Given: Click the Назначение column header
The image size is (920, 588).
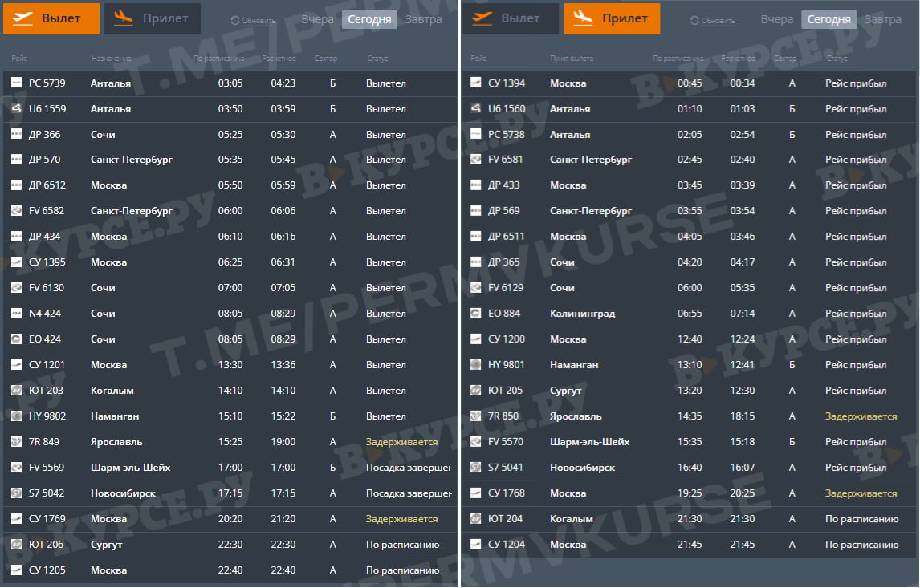Looking at the screenshot, I should [x=112, y=59].
